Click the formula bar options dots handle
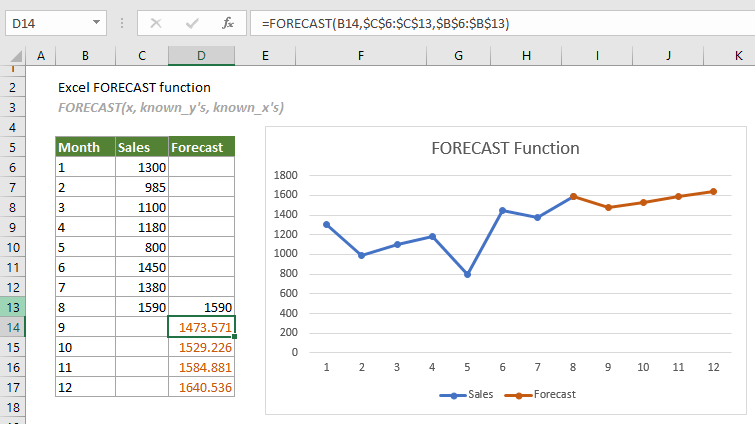 122,22
